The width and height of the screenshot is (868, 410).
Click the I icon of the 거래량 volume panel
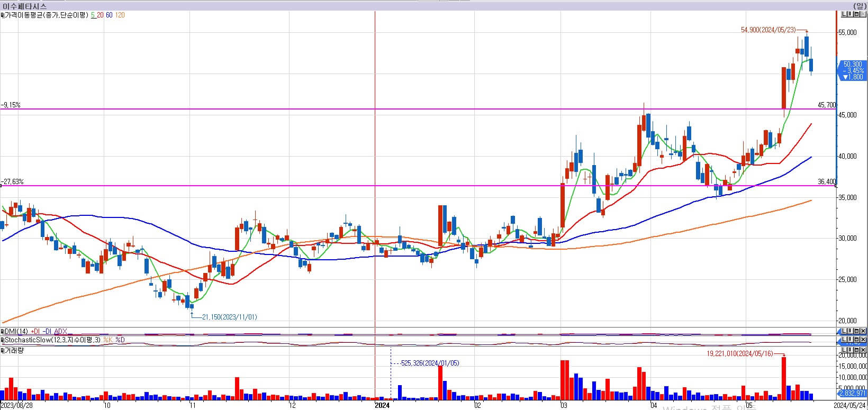click(x=850, y=350)
